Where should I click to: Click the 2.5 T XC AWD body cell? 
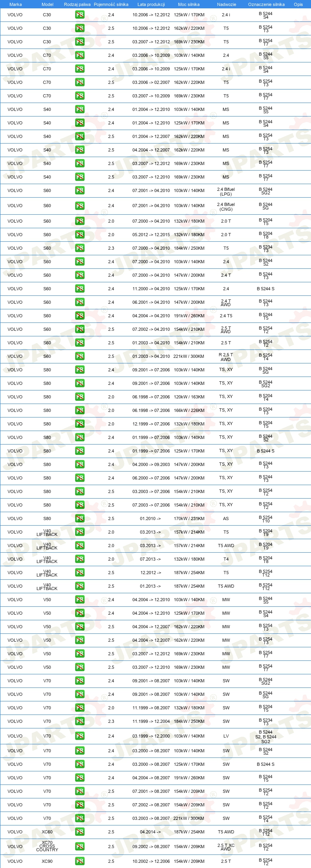coord(226,847)
